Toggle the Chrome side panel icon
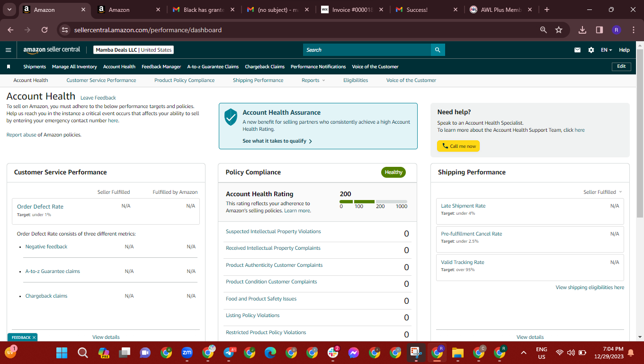 pos(599,30)
